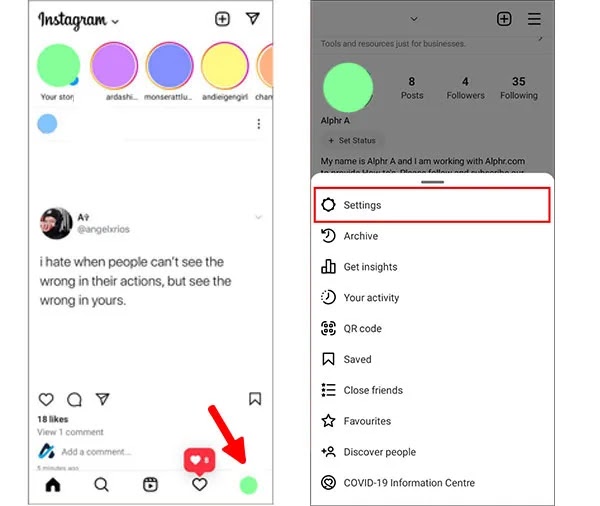Tap the View 1 comment link
Viewport: 600px width, 506px height.
click(70, 432)
